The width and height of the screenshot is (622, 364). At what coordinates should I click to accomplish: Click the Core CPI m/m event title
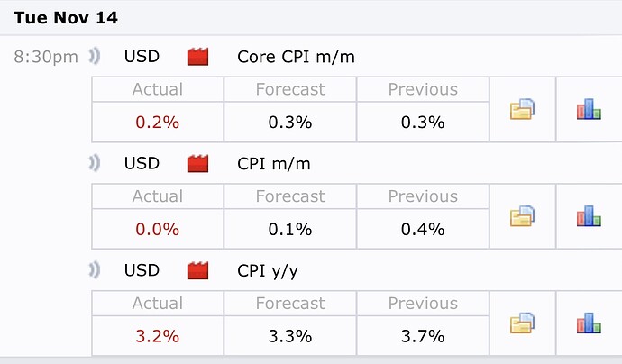(x=296, y=57)
